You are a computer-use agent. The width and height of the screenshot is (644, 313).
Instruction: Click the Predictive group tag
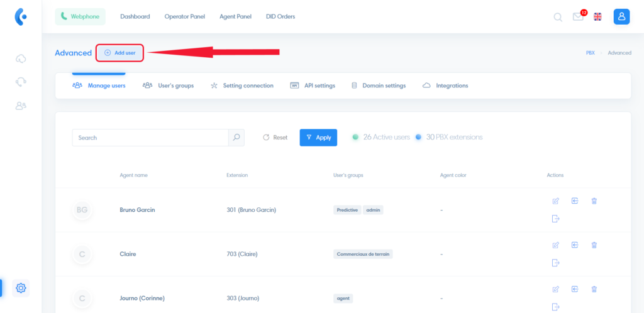click(347, 210)
